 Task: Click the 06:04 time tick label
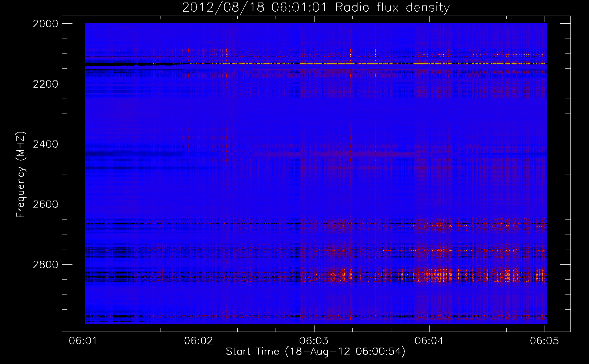[x=429, y=341]
